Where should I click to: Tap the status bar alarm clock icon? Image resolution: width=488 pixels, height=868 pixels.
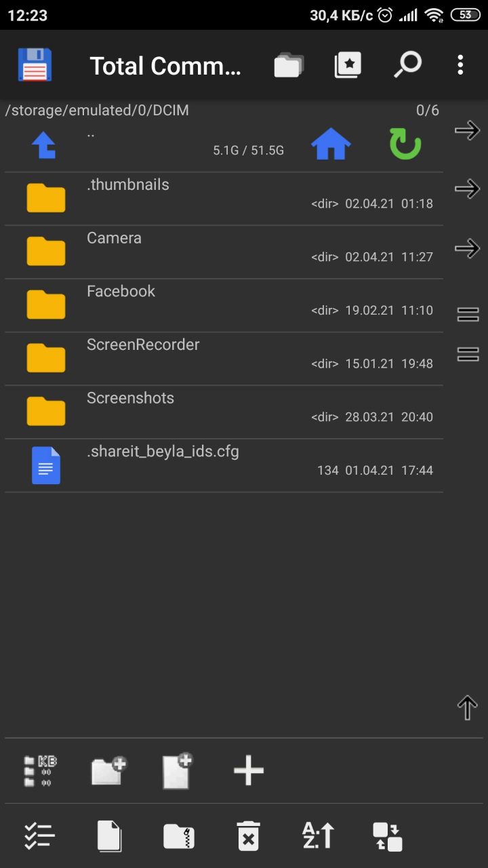[x=385, y=15]
